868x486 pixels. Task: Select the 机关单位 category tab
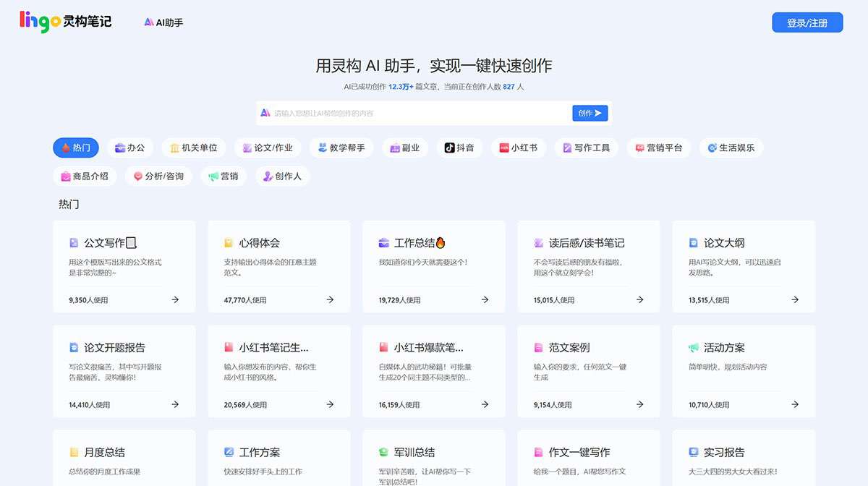tap(194, 148)
